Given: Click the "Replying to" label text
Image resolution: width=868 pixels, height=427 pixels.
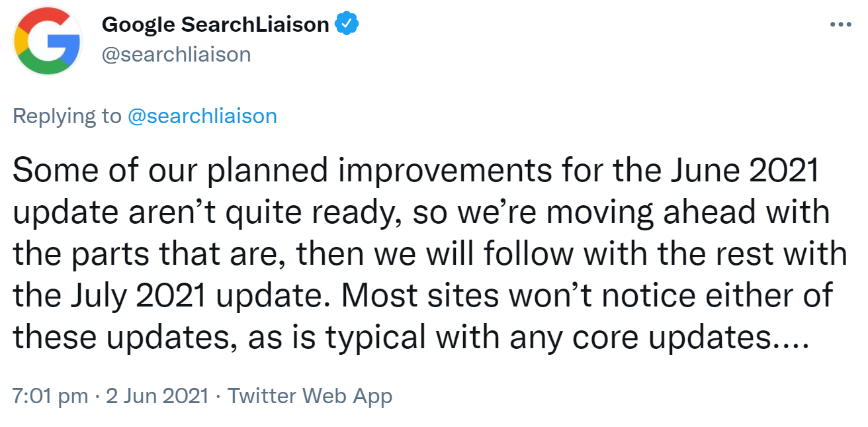Looking at the screenshot, I should click(67, 117).
